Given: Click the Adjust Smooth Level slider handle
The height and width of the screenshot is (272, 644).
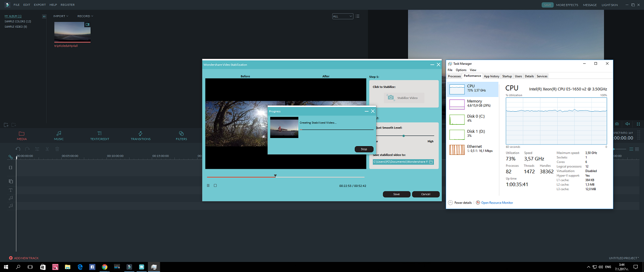Looking at the screenshot, I should pyautogui.click(x=403, y=136).
